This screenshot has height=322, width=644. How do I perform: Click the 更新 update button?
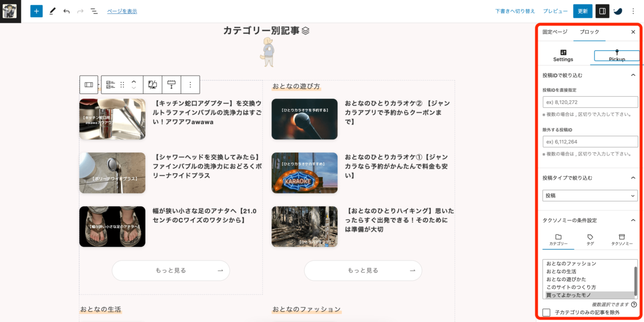pyautogui.click(x=583, y=11)
